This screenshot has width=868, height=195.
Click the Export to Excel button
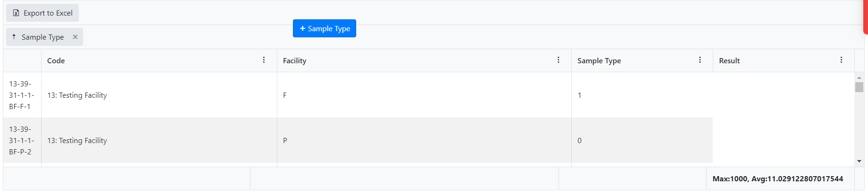[x=42, y=13]
